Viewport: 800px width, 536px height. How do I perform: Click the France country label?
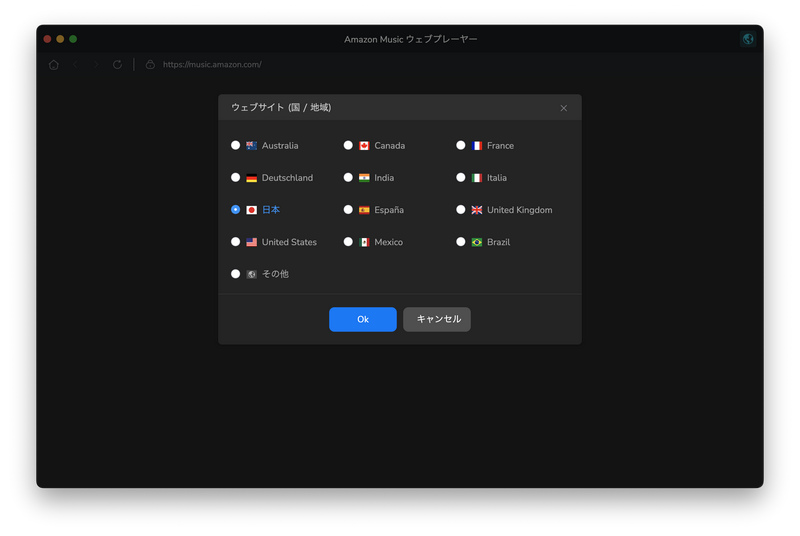[x=501, y=146]
